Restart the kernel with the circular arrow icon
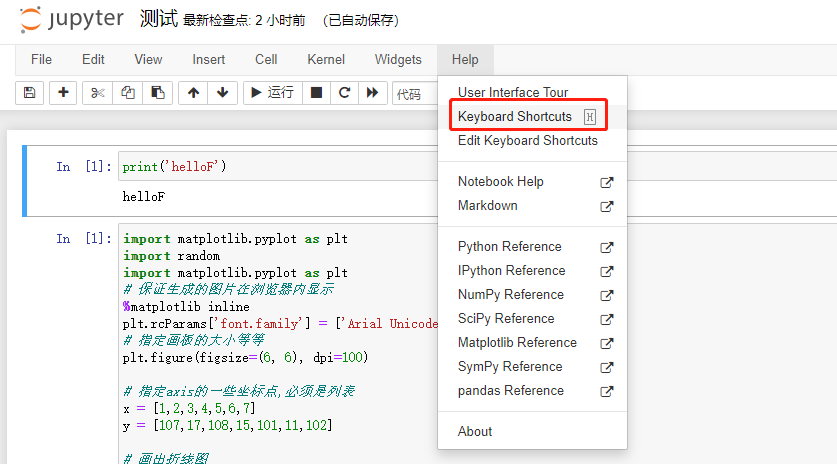Viewport: 837px width, 464px height. [344, 93]
